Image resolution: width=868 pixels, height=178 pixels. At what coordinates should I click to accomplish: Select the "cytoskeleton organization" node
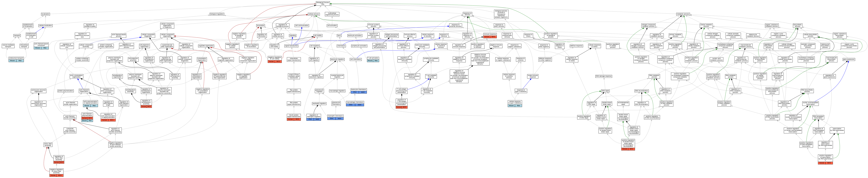tap(202, 60)
